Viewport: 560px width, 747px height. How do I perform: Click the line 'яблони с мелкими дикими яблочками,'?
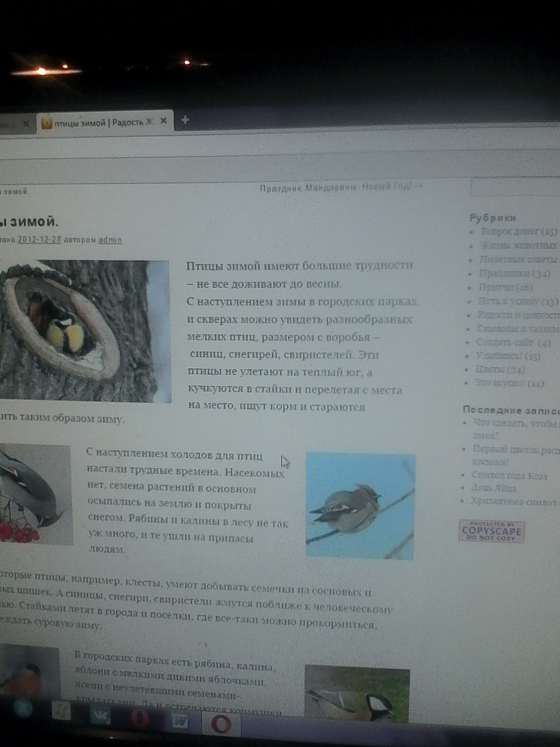(171, 677)
